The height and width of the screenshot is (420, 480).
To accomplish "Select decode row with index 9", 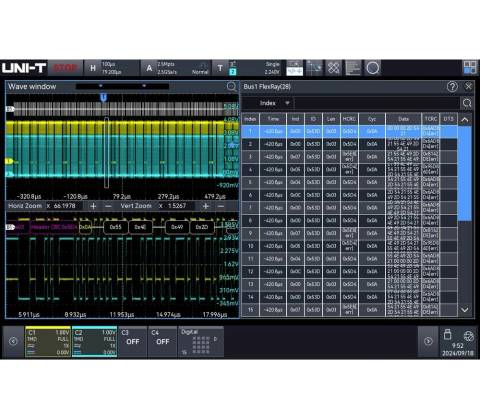I will click(349, 233).
